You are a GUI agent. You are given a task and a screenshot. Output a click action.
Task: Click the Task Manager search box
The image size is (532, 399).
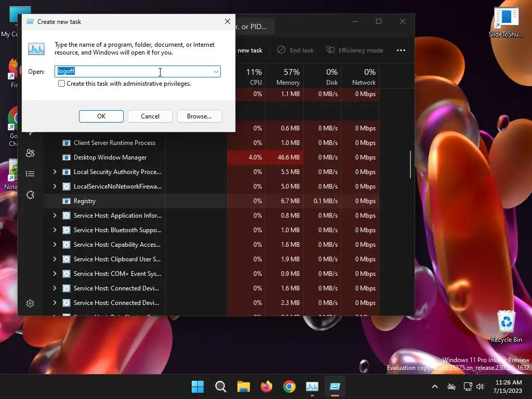(x=255, y=26)
